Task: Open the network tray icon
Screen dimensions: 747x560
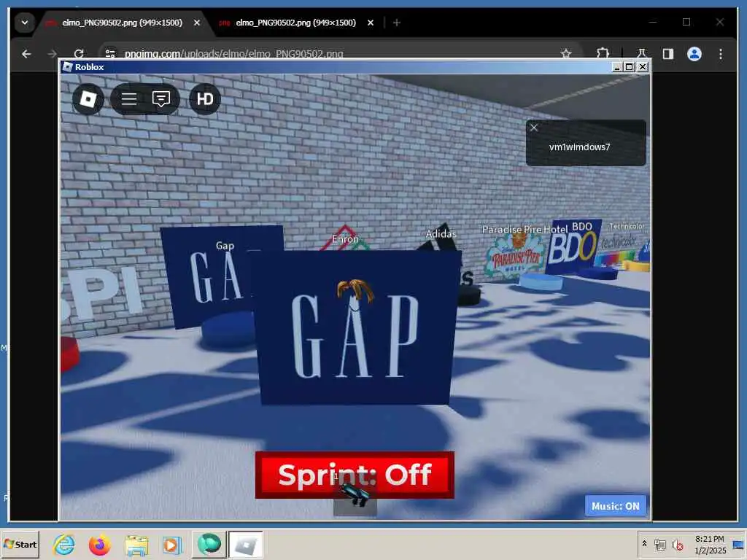Action: (659, 545)
